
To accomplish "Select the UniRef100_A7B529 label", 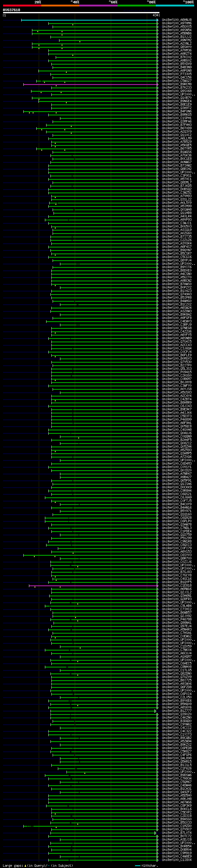I will coord(177,142).
